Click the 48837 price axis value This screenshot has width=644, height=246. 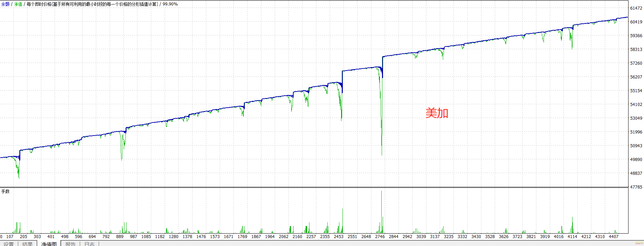(x=636, y=173)
